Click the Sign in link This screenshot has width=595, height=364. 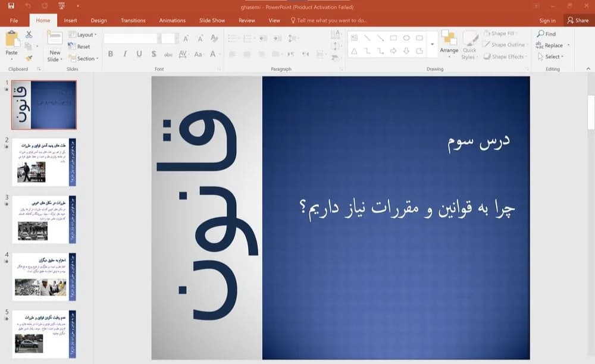click(547, 20)
